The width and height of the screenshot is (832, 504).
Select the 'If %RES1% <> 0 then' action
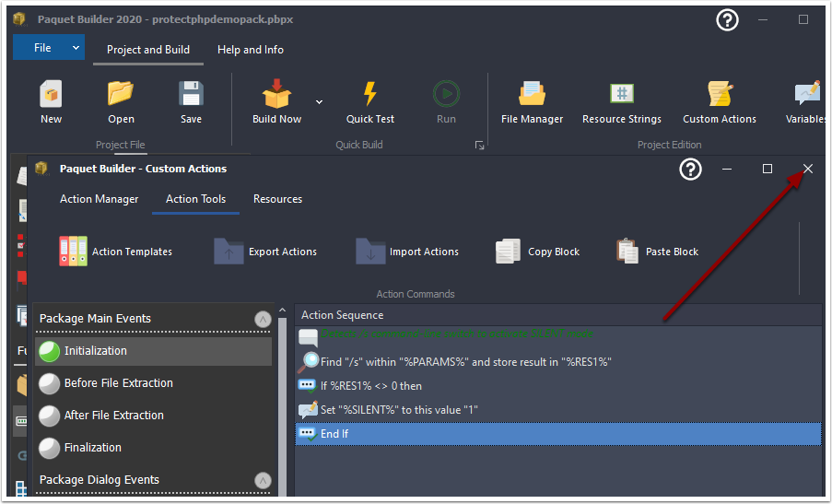coord(370,386)
